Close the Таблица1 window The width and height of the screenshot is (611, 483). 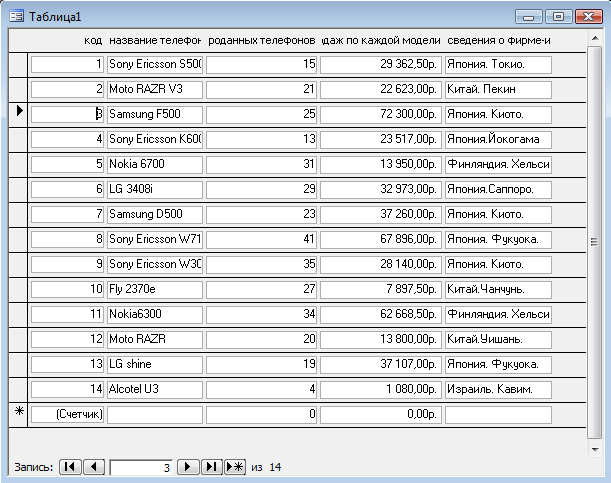[588, 17]
